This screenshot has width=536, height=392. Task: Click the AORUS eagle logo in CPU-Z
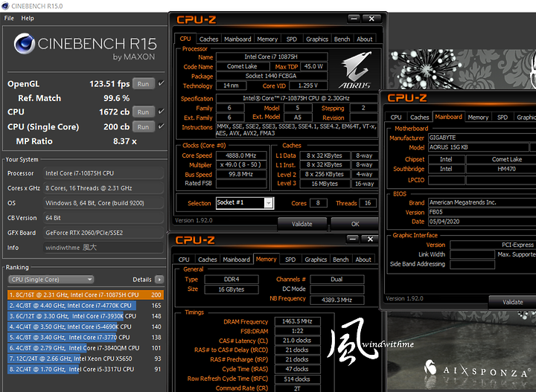tap(355, 70)
